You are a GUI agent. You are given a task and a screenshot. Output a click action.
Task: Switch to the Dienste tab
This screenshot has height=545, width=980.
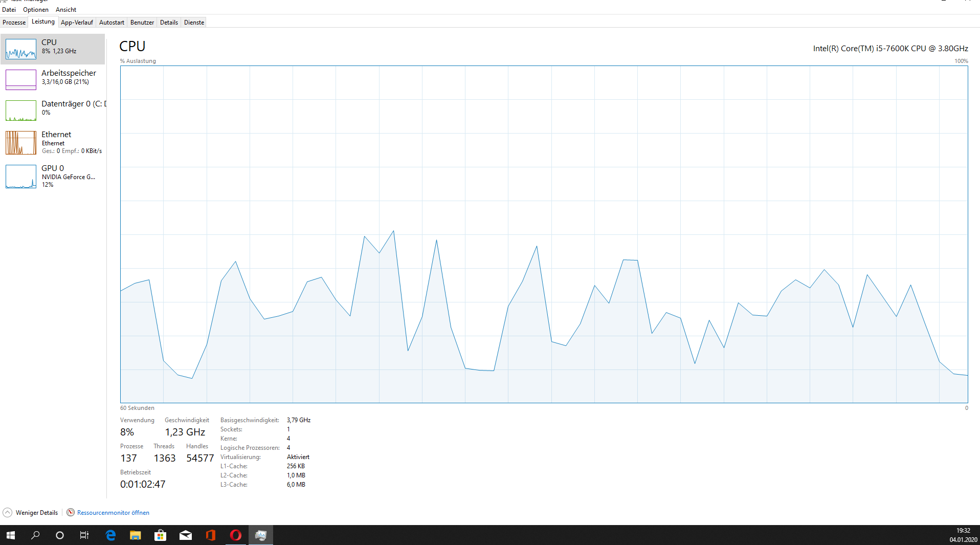pos(194,22)
